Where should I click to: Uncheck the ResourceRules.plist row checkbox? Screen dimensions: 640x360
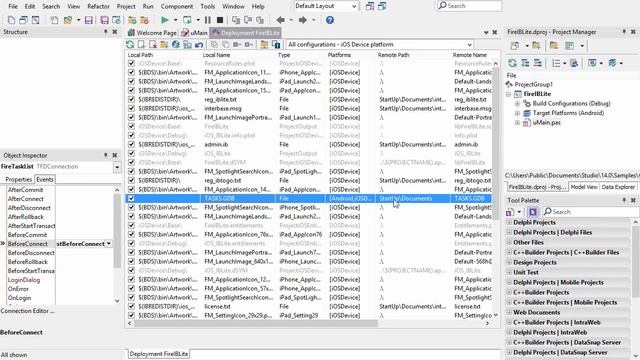(131, 63)
